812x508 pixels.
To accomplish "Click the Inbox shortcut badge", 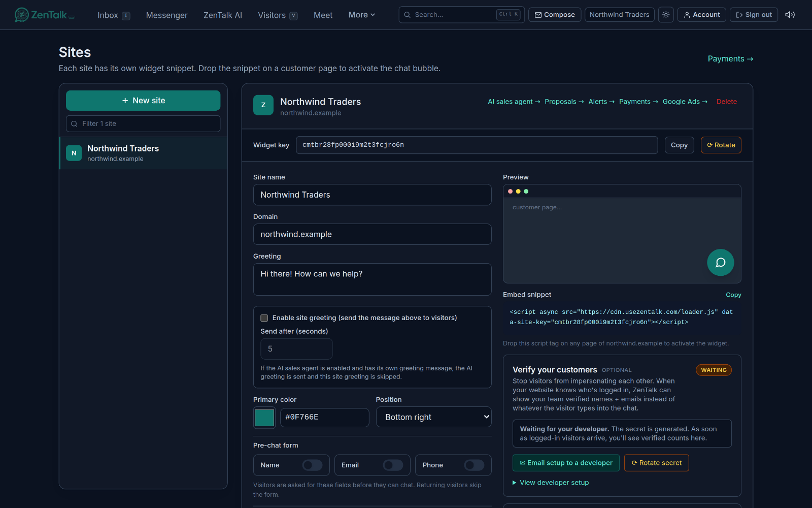I will tap(126, 16).
